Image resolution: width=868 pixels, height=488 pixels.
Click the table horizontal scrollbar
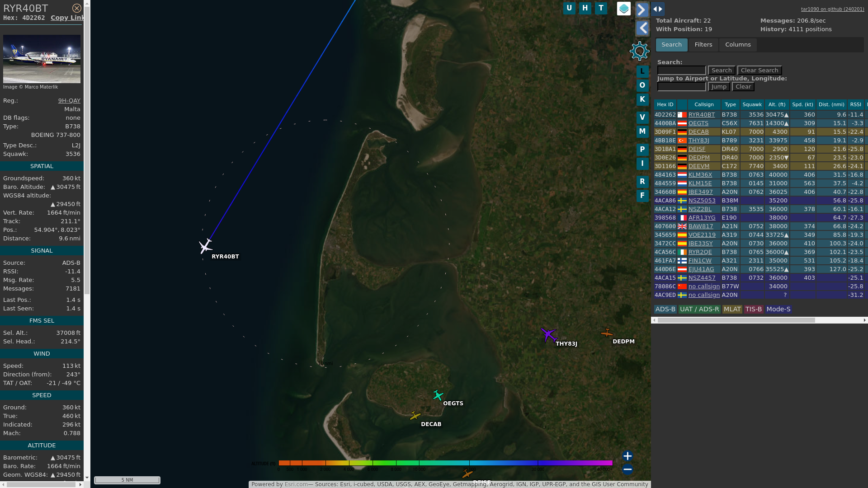pos(736,320)
